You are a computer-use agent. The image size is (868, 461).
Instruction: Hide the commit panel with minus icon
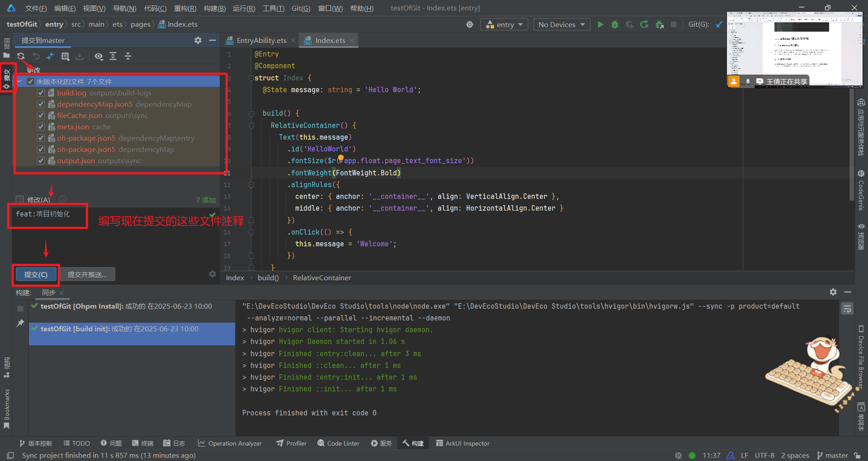coord(212,40)
